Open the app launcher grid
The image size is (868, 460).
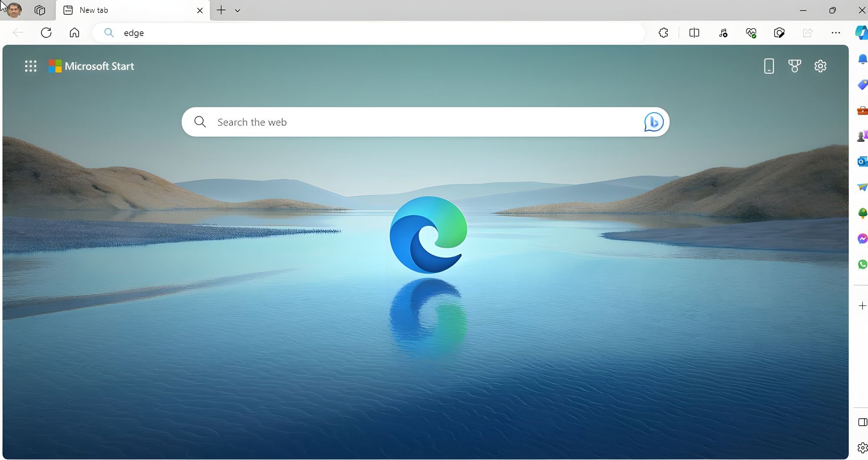31,66
